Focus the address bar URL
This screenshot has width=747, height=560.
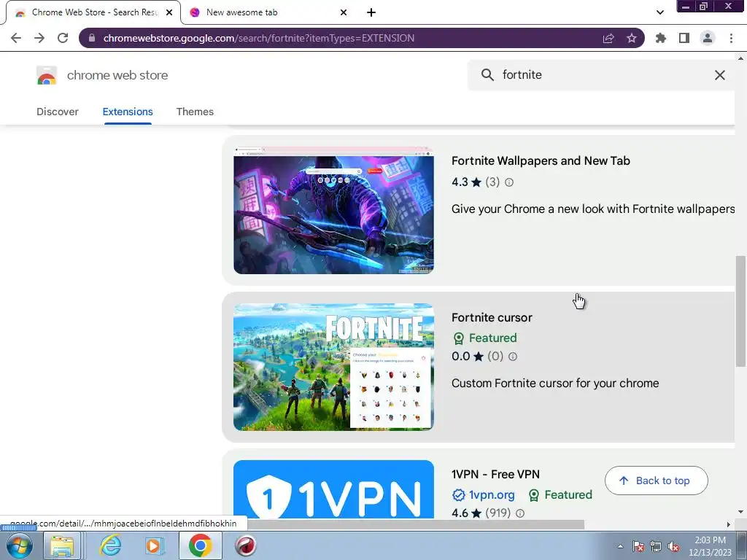click(x=259, y=38)
